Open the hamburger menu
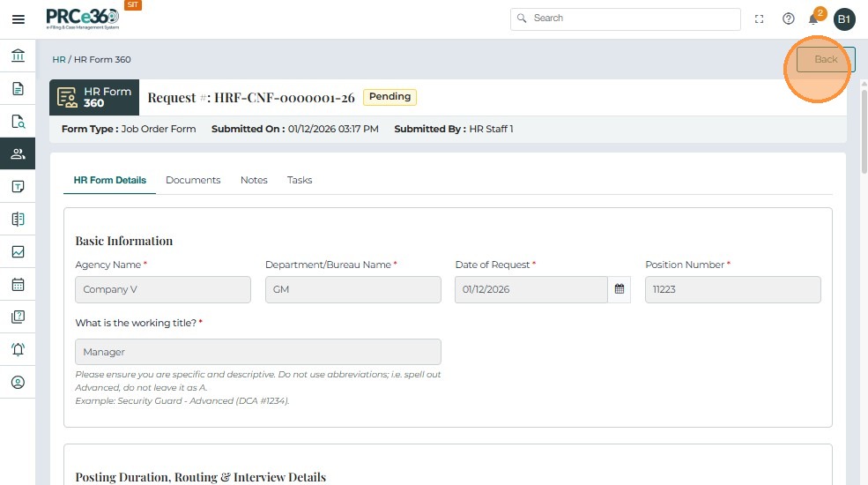Image resolution: width=868 pixels, height=485 pixels. tap(18, 19)
